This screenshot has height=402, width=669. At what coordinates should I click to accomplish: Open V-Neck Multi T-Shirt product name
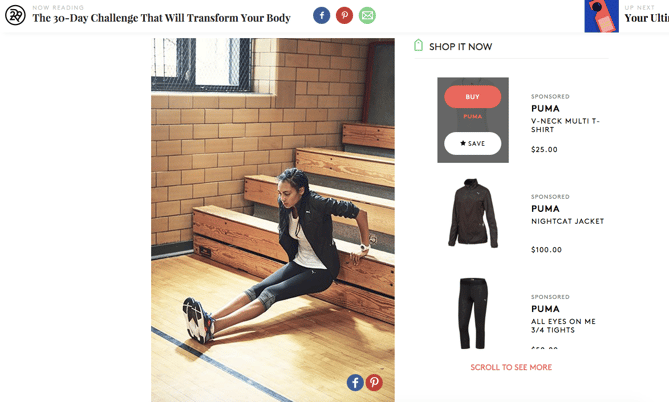pos(565,125)
